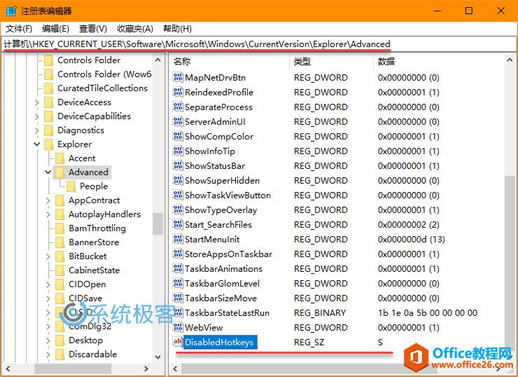Click the 0x0000000d (13) data cell
This screenshot has height=377, width=518.
click(x=411, y=239)
